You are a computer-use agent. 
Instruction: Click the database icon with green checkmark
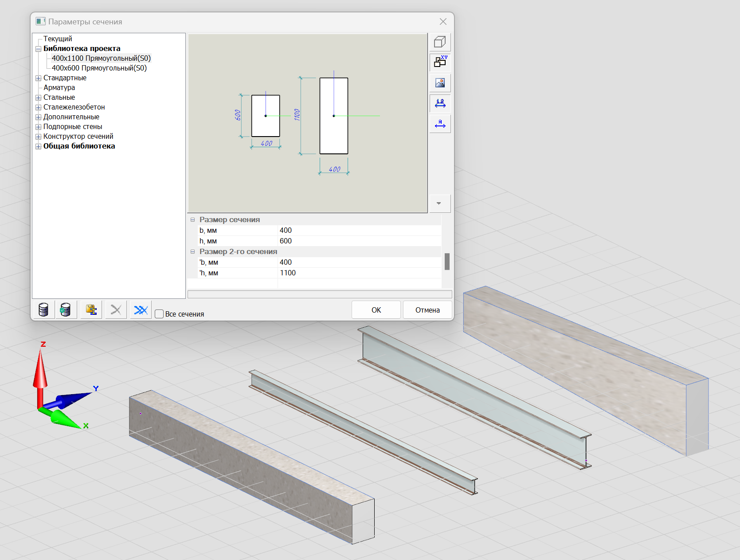(66, 309)
